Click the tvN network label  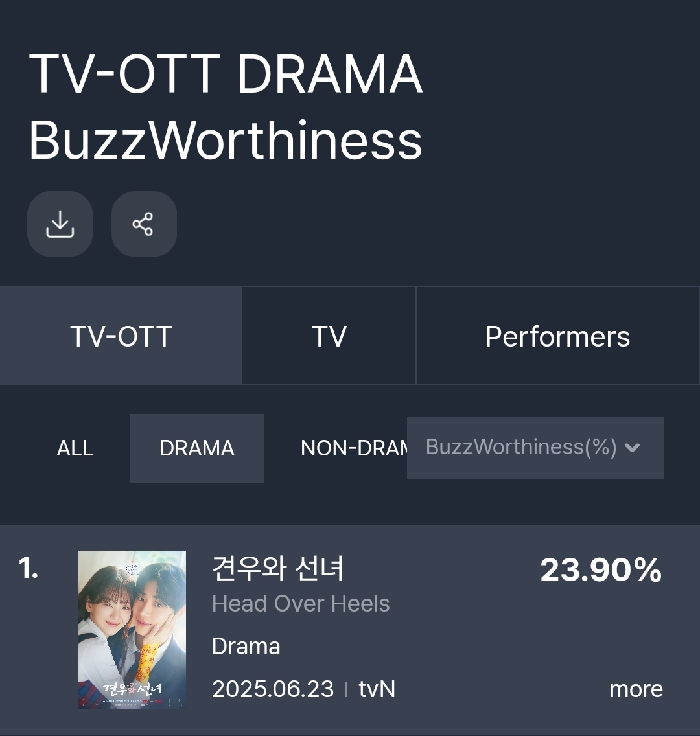point(377,689)
